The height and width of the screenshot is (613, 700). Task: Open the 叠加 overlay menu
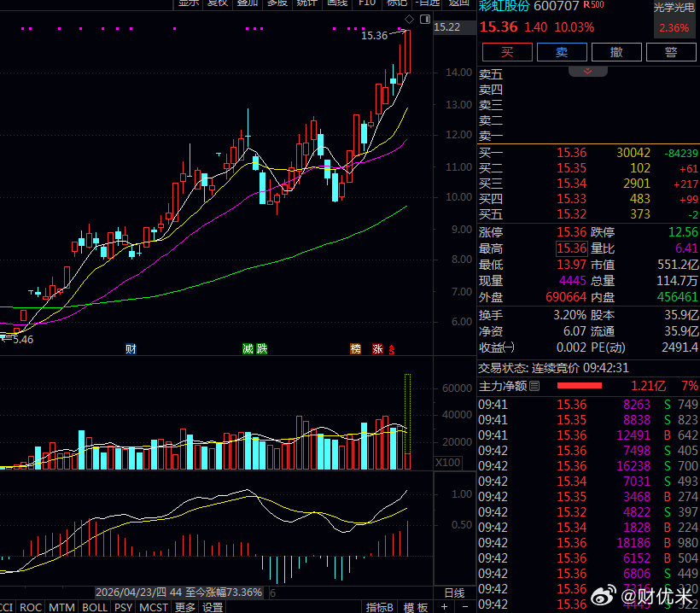(x=248, y=3)
